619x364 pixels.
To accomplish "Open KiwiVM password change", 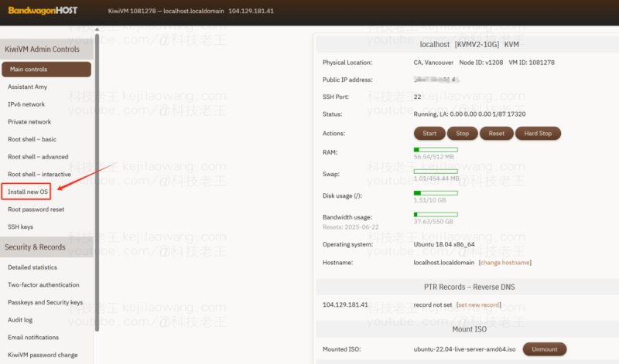I will pyautogui.click(x=43, y=355).
